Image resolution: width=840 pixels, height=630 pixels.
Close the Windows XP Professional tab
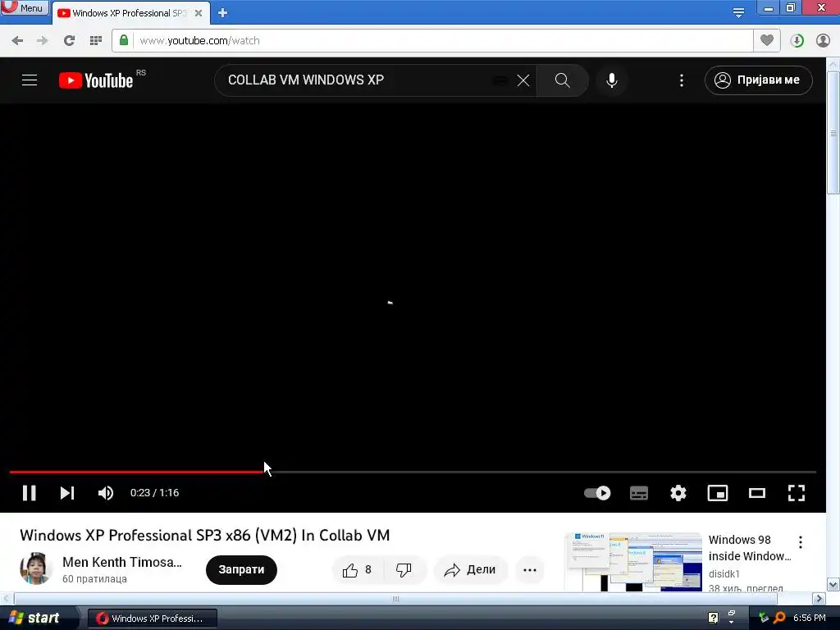pyautogui.click(x=199, y=13)
